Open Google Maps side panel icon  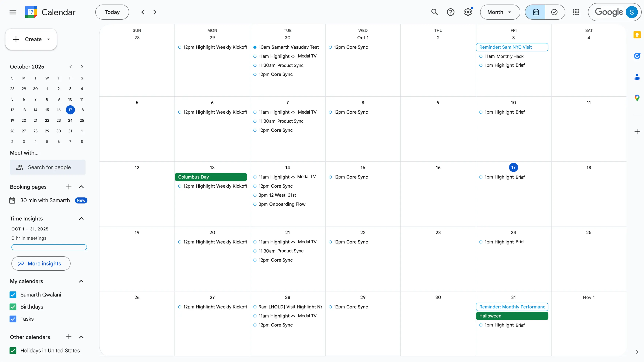pyautogui.click(x=637, y=98)
